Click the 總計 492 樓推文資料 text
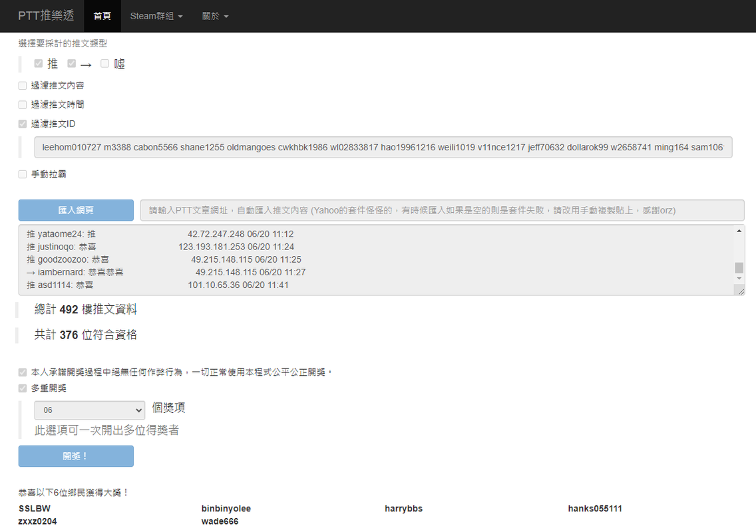756x532 pixels. (x=86, y=309)
